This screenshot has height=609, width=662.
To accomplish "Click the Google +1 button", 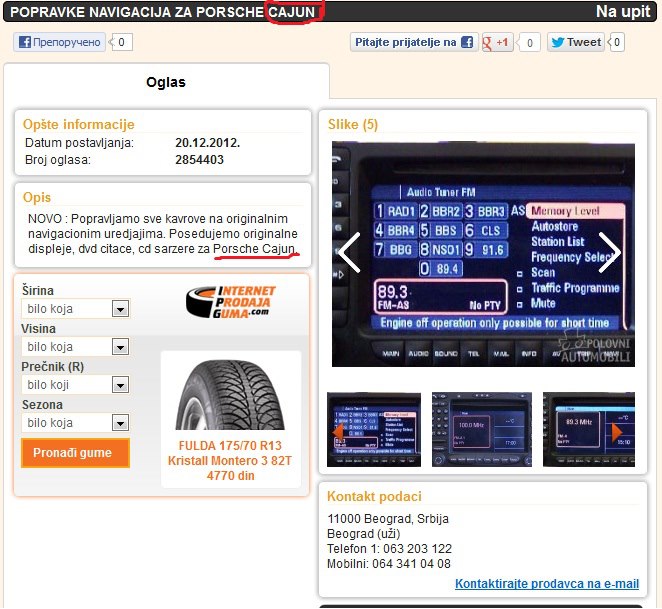I will tap(497, 42).
